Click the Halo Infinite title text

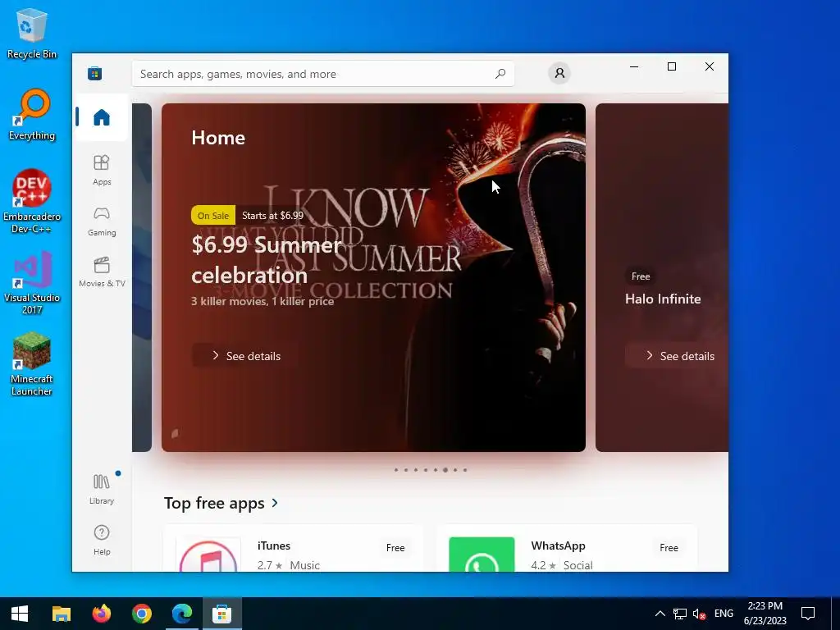[x=663, y=299]
